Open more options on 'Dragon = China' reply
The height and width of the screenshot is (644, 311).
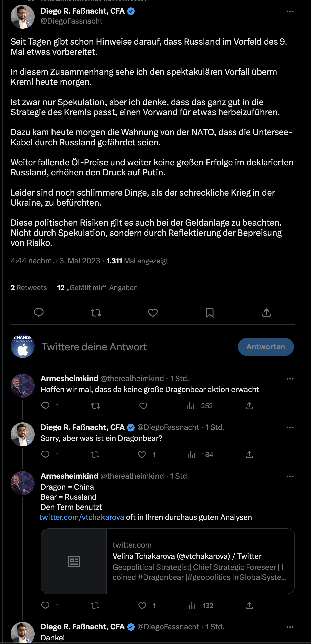pos(290,476)
